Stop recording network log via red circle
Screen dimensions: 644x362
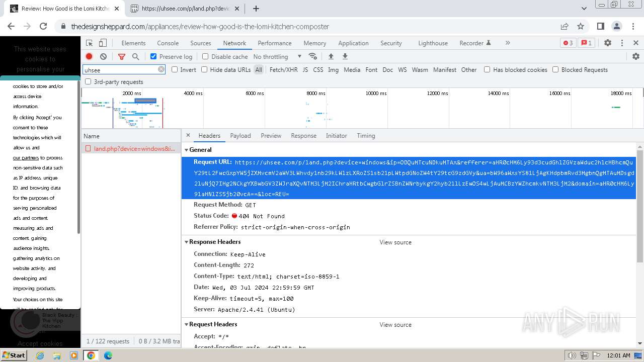(89, 57)
